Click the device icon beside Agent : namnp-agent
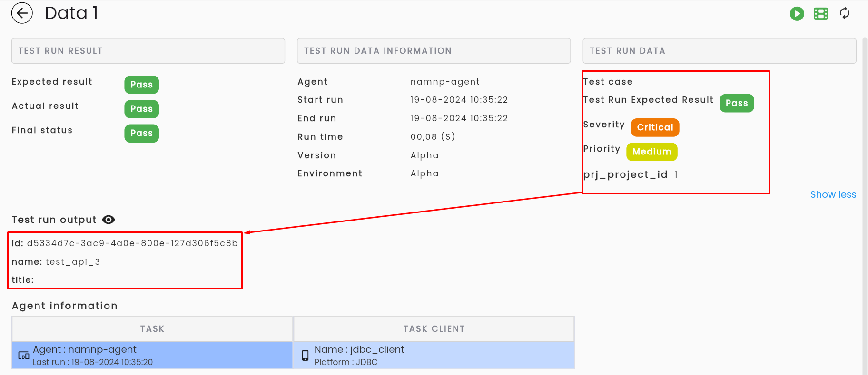The image size is (868, 375). [x=24, y=356]
